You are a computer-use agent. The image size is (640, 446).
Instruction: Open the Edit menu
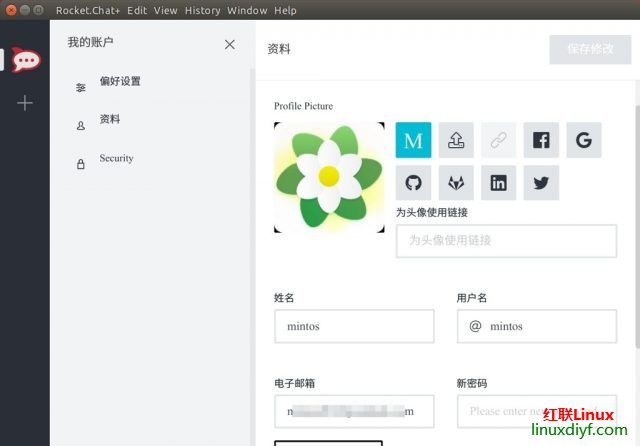137,10
